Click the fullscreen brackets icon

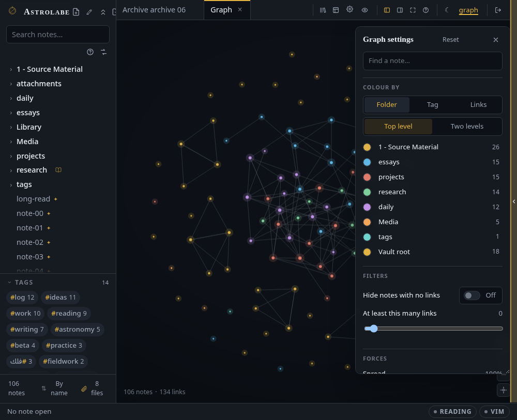(413, 10)
